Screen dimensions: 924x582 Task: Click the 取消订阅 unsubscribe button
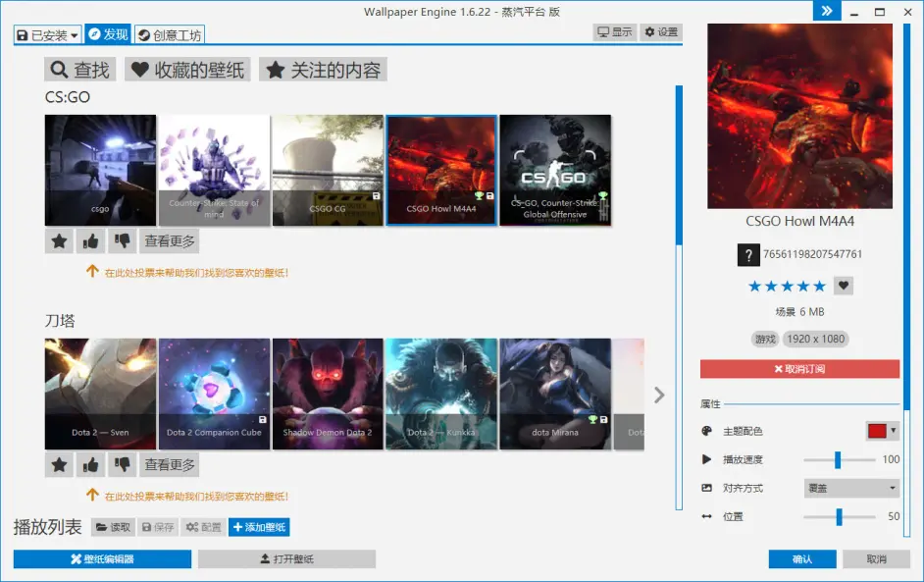(799, 369)
